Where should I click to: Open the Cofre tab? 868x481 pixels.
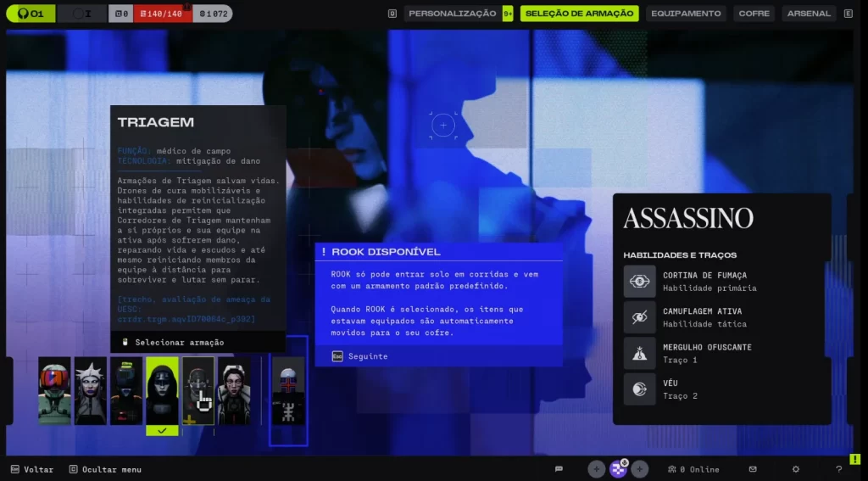[x=754, y=14]
